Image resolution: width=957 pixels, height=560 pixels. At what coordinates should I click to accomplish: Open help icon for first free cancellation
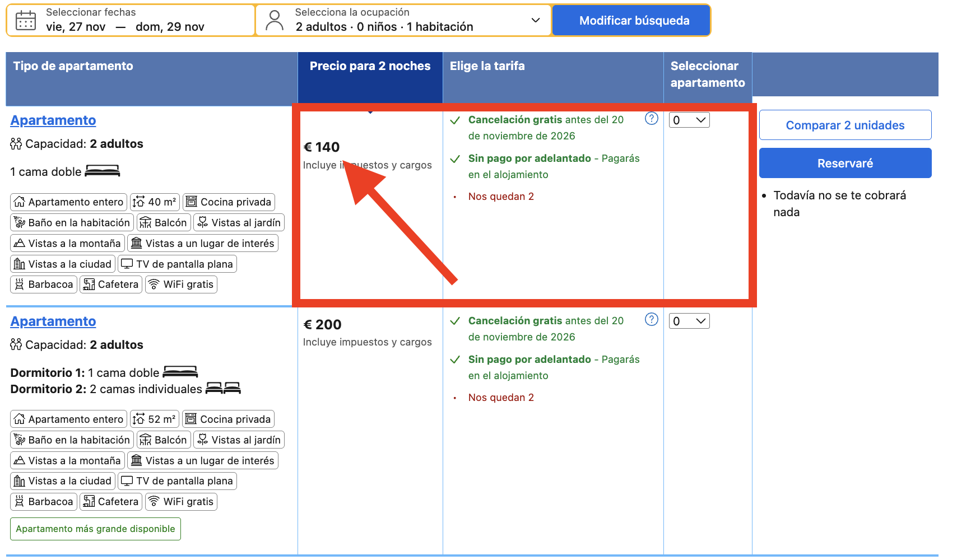651,119
